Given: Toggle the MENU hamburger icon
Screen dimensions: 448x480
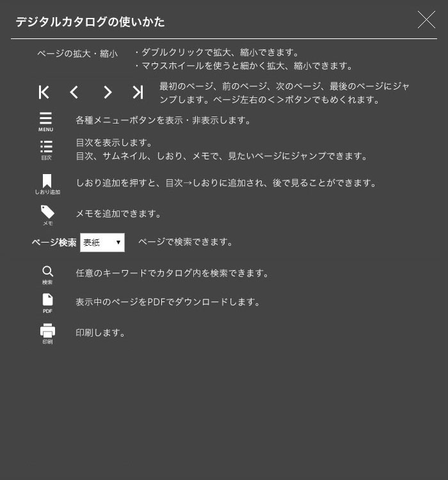Looking at the screenshot, I should tap(45, 122).
